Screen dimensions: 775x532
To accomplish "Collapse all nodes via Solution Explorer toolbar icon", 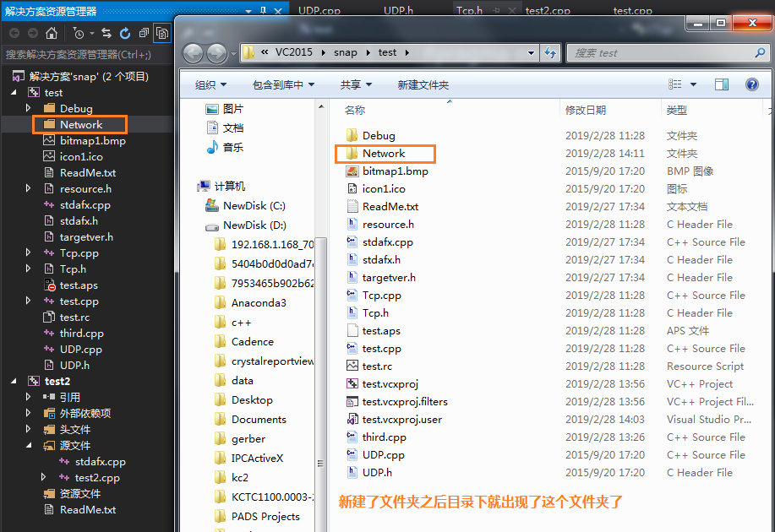I will tap(142, 34).
